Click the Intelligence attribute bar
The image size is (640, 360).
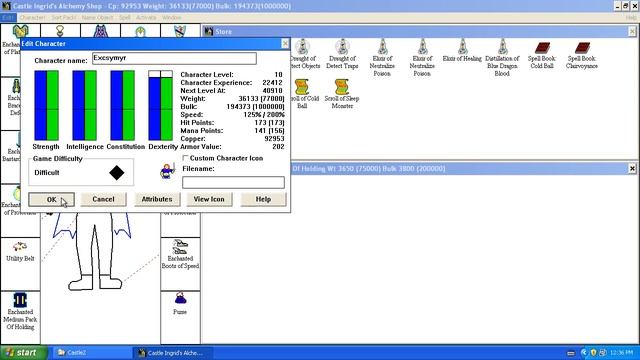84,105
